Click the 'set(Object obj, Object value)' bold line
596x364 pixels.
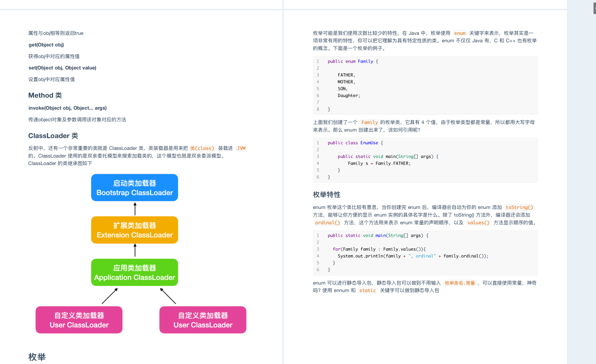pos(62,68)
